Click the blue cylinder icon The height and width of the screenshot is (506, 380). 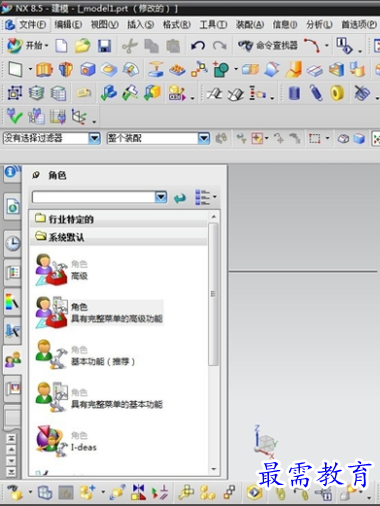pos(294,93)
